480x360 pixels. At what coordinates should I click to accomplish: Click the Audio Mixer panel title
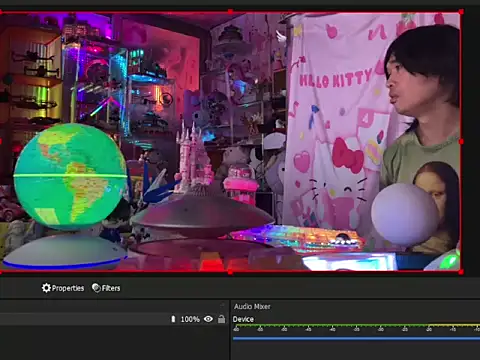click(252, 306)
